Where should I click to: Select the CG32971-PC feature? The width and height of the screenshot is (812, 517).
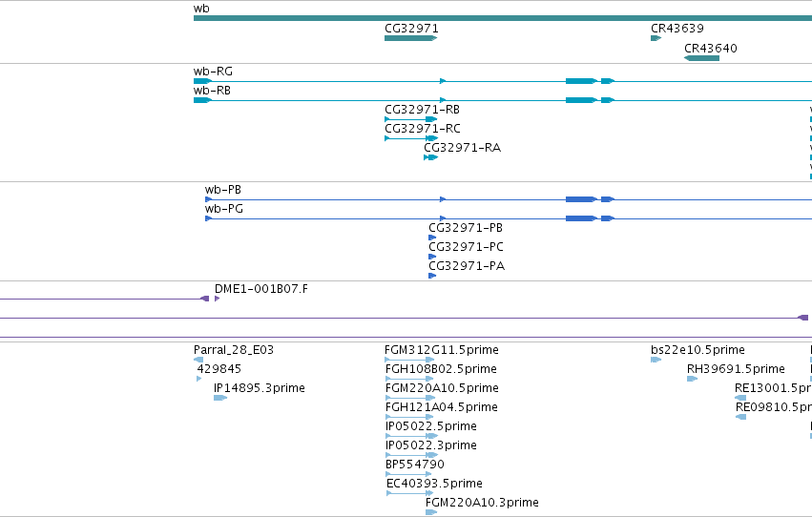432,257
